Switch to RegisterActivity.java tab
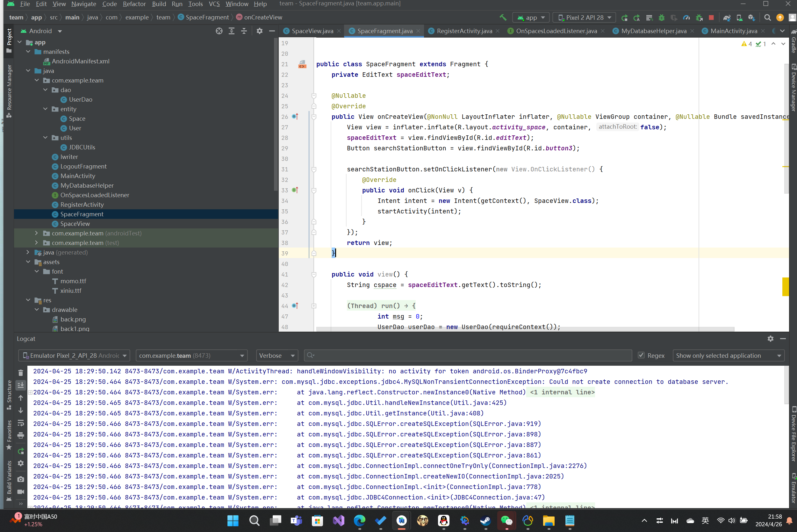 point(464,31)
